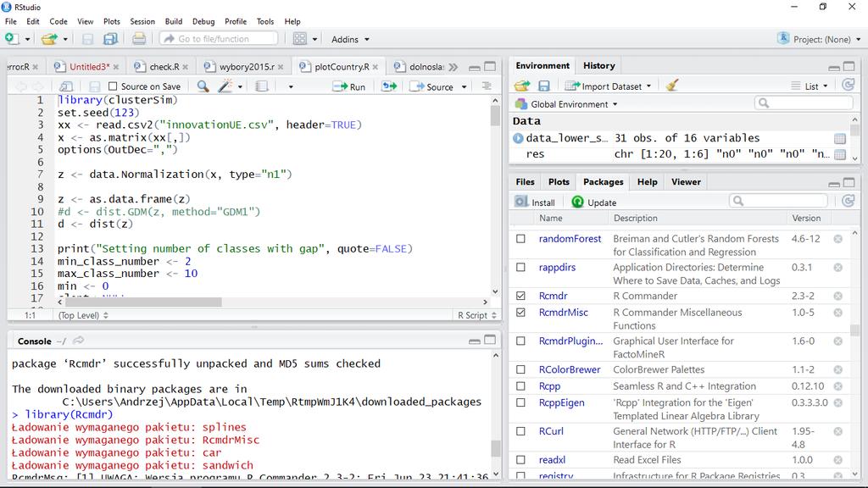
Task: Click the Run button
Action: click(x=349, y=87)
